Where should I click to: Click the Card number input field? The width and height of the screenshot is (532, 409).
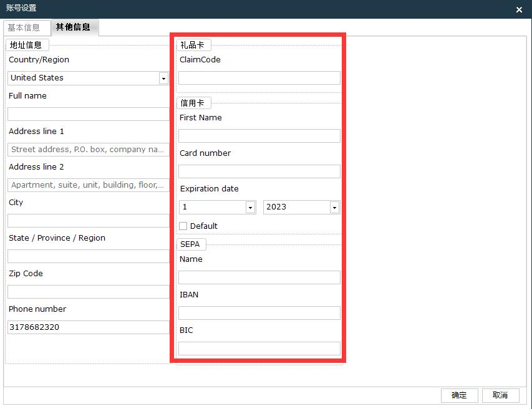point(258,171)
